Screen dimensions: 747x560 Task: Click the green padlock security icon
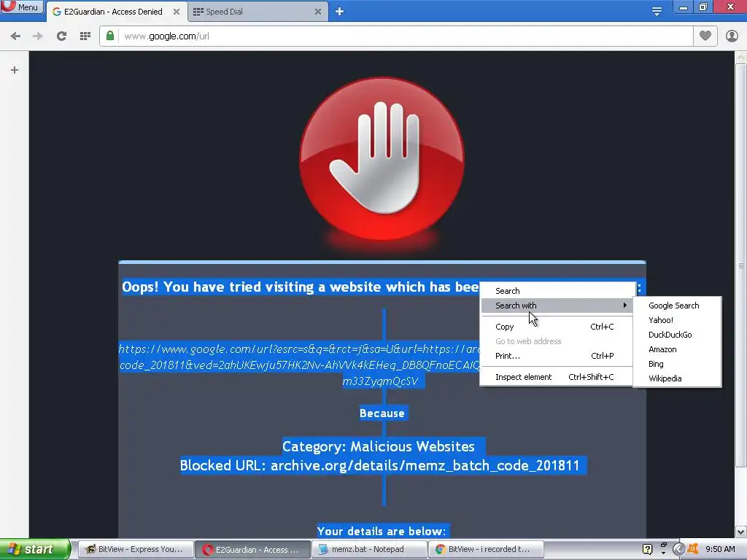(x=110, y=36)
